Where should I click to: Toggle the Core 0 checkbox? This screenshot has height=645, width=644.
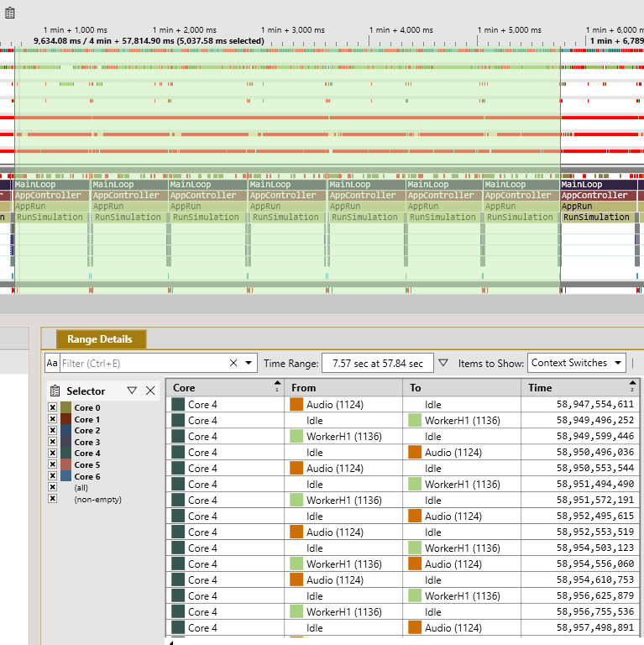tap(52, 407)
